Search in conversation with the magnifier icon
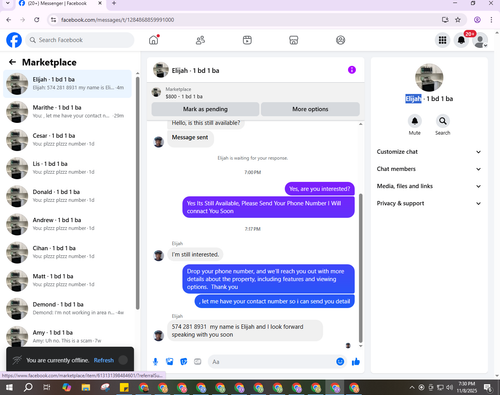The image size is (500, 395). (443, 121)
